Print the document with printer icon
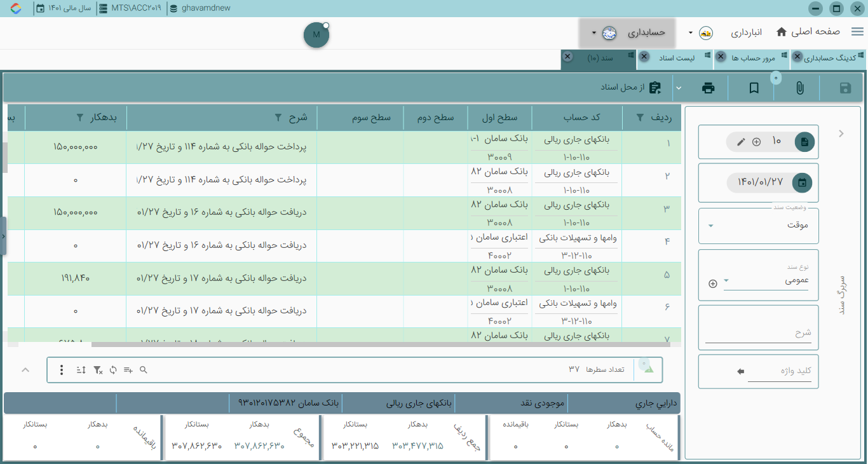This screenshot has width=868, height=464. pos(708,88)
